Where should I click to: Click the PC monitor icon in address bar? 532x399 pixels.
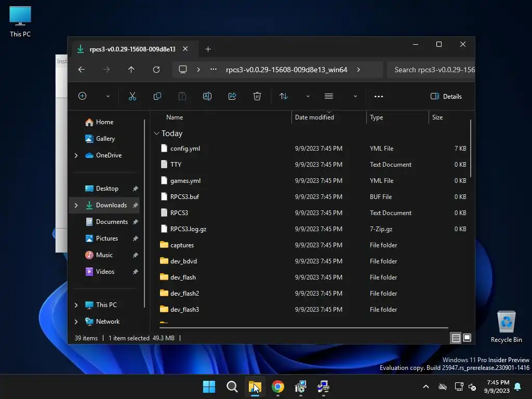[183, 70]
